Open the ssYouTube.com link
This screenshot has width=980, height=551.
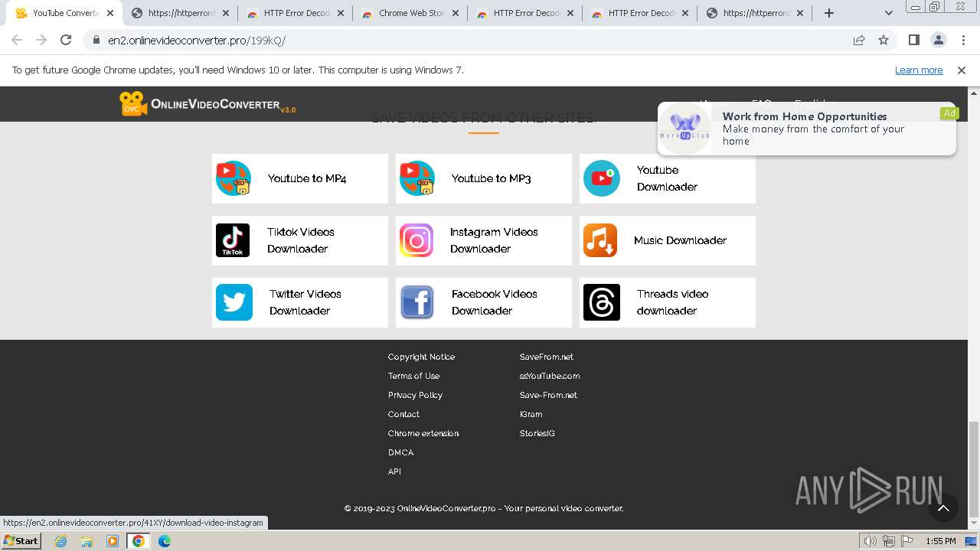pos(550,376)
